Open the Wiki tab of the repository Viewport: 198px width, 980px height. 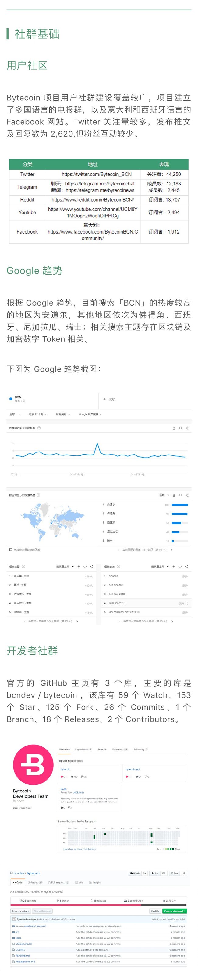click(x=80, y=882)
